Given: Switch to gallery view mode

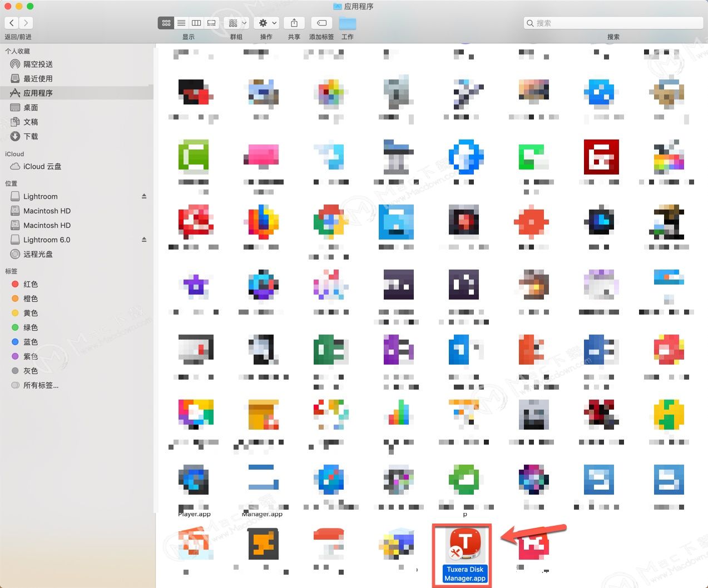Looking at the screenshot, I should (211, 23).
